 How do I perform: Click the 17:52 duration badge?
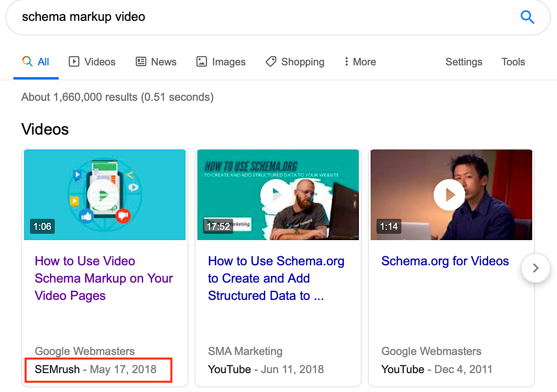coord(218,226)
